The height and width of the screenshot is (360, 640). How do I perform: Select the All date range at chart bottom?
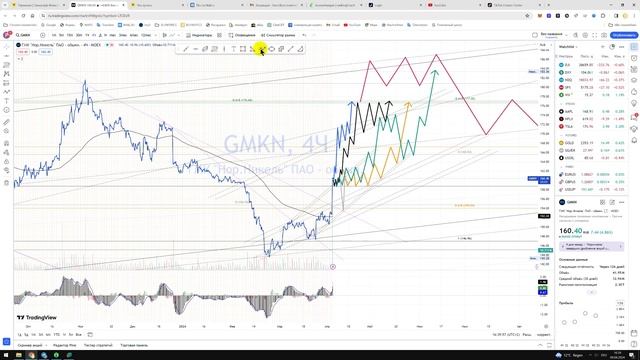point(78,335)
